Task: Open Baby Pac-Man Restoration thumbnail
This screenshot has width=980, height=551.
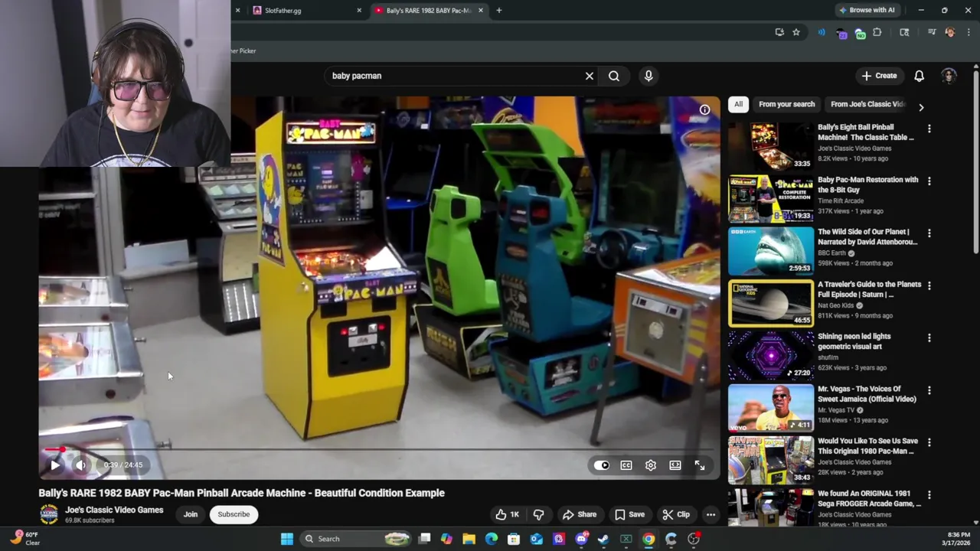Action: (771, 198)
